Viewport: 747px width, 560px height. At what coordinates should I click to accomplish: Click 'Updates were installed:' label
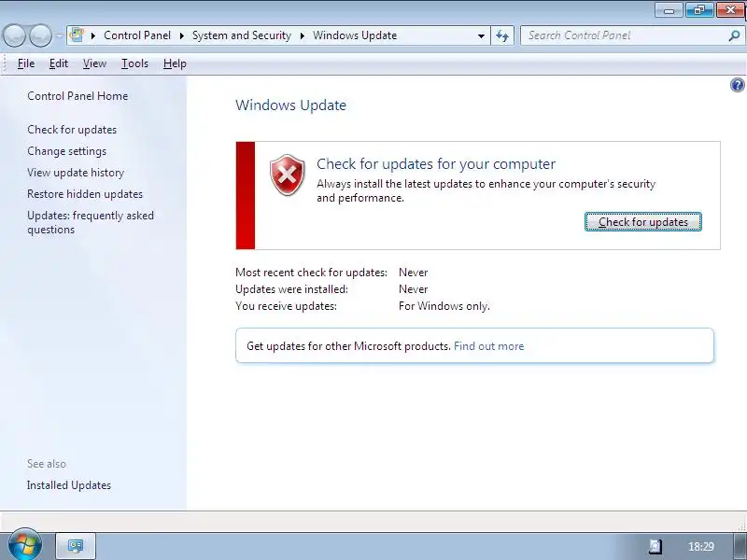point(291,289)
